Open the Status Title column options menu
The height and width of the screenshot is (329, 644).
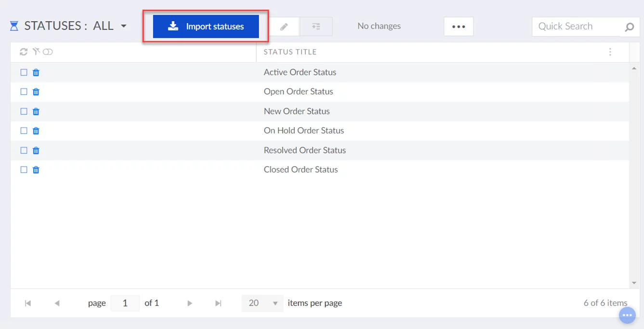(610, 52)
